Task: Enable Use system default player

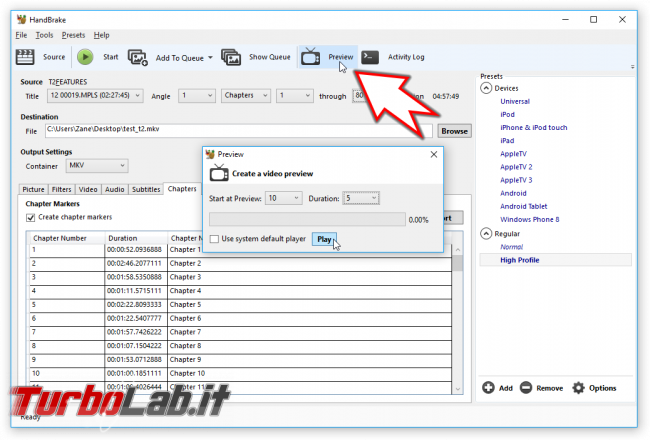Action: [x=214, y=239]
